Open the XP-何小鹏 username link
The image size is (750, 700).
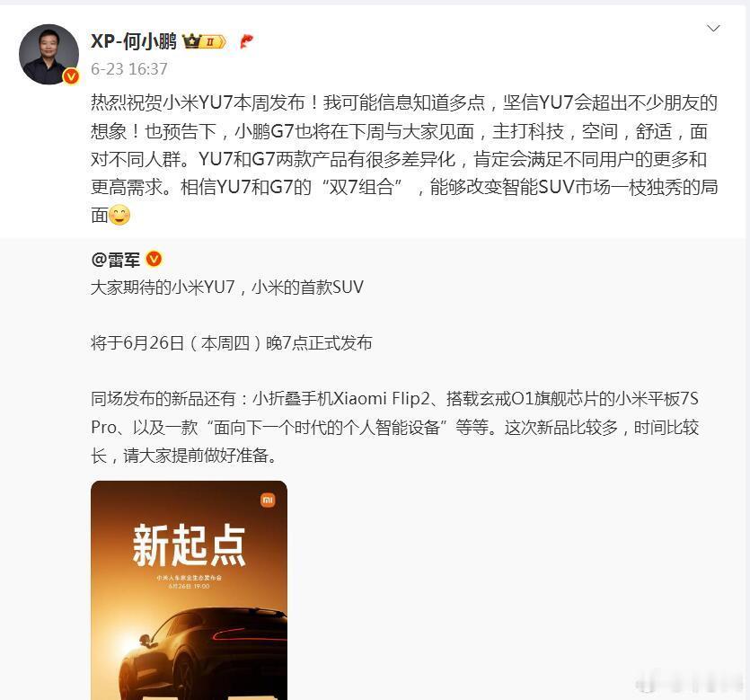coord(134,41)
